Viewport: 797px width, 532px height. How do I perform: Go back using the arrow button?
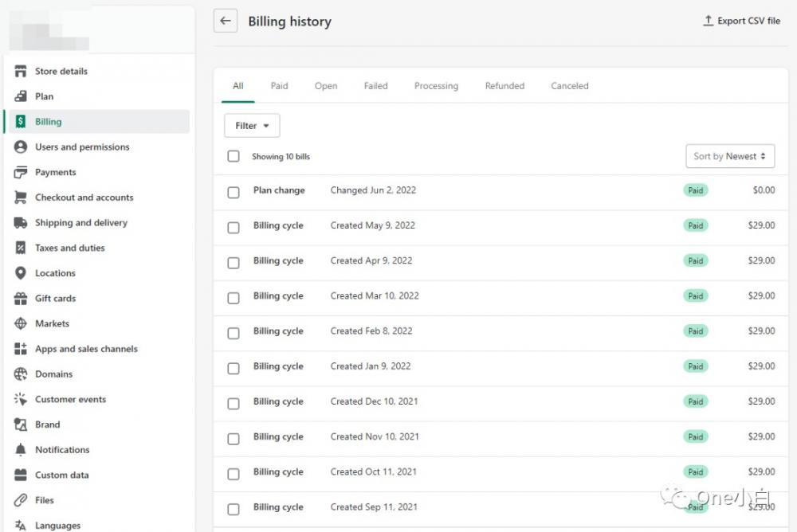click(226, 21)
